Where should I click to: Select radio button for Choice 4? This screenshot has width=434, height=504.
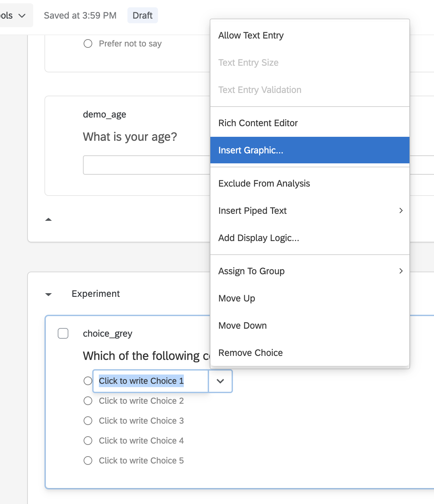tap(88, 441)
